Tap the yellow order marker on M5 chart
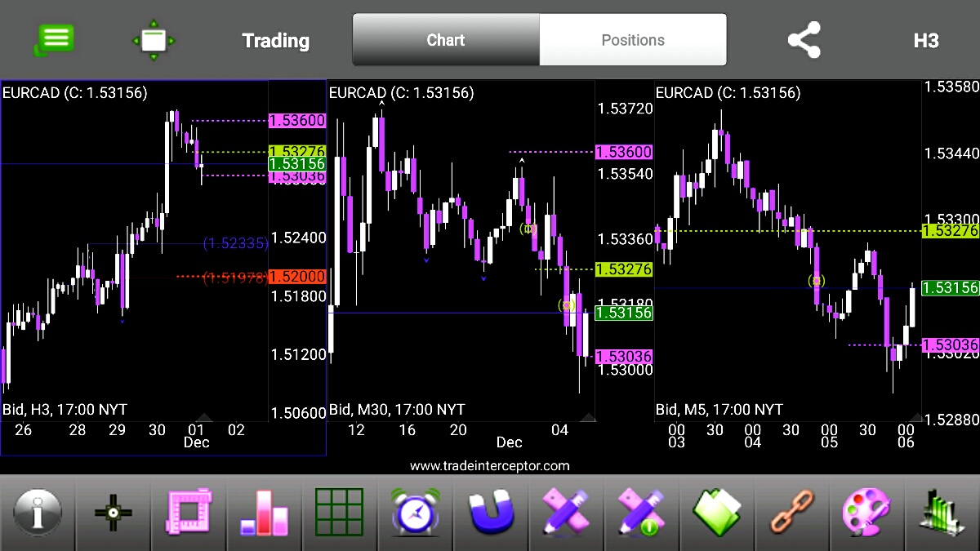This screenshot has width=980, height=551. (x=816, y=280)
